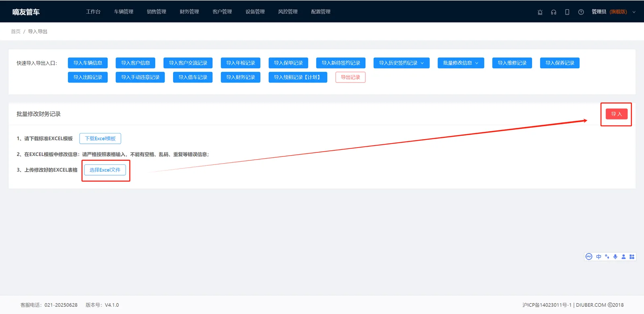Click 导入客户交流记录 button
Viewport: 644px width, 314px height.
[188, 63]
